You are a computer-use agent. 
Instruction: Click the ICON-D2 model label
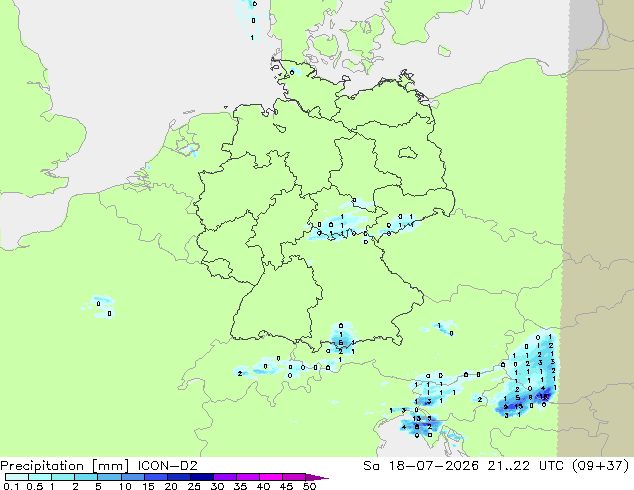tap(168, 466)
